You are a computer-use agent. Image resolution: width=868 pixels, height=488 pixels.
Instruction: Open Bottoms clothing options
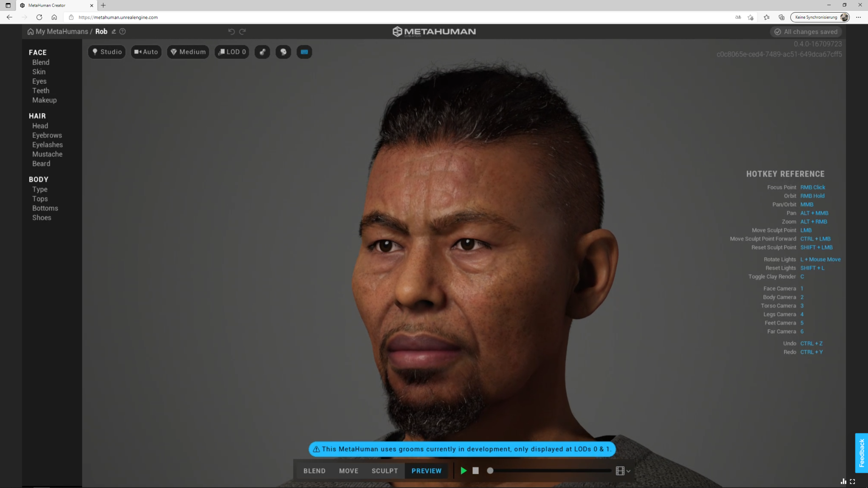pyautogui.click(x=45, y=208)
